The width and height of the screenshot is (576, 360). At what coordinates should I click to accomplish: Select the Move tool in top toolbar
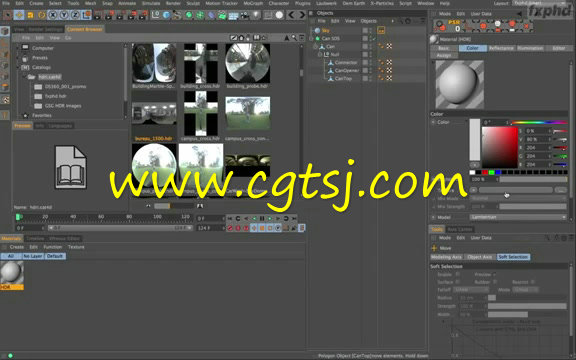19,15
